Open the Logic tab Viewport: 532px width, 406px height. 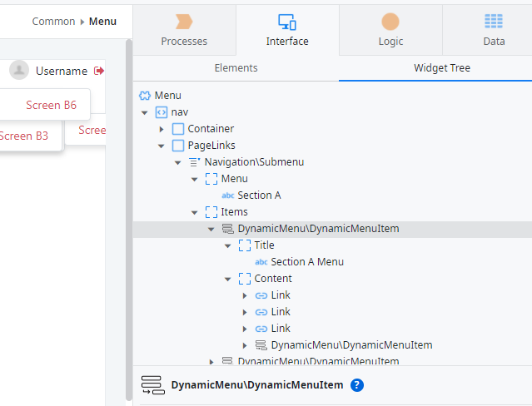pos(390,30)
